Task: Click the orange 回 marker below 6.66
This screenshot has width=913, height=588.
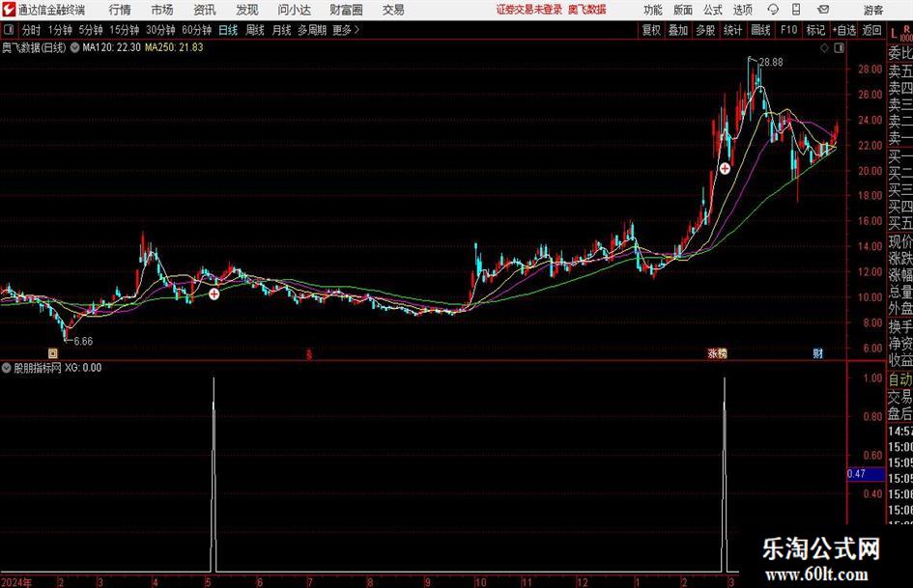Action: [x=53, y=352]
